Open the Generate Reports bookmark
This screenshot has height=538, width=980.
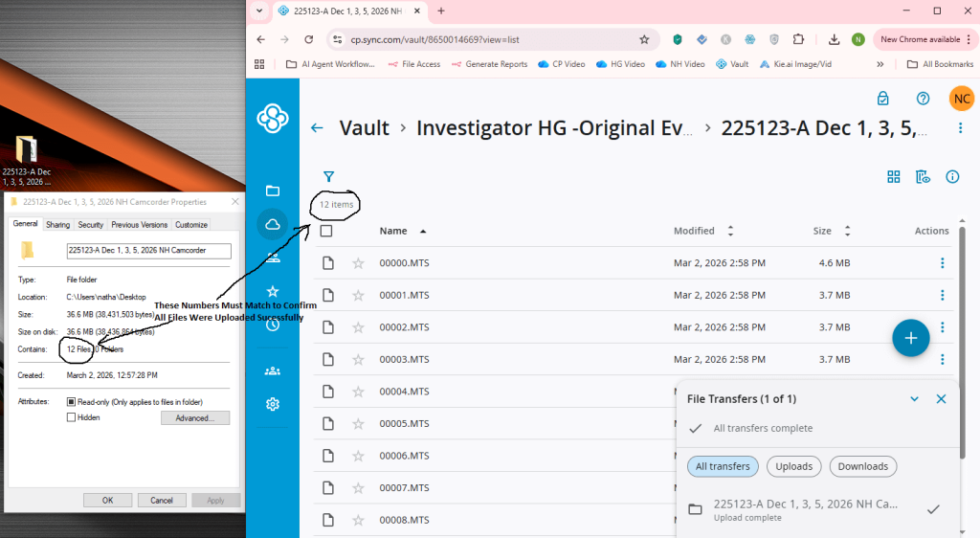point(489,64)
